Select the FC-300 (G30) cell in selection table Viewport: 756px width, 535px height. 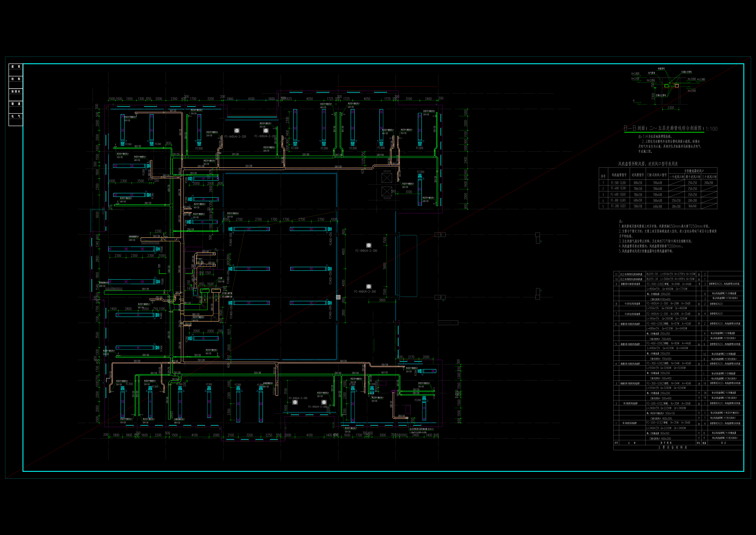click(618, 200)
